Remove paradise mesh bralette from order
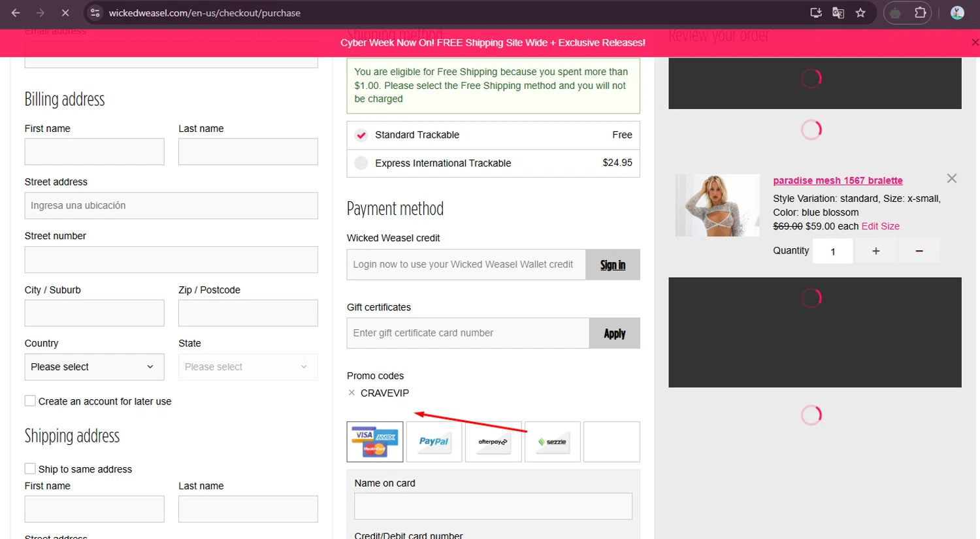Image resolution: width=980 pixels, height=539 pixels. point(952,178)
